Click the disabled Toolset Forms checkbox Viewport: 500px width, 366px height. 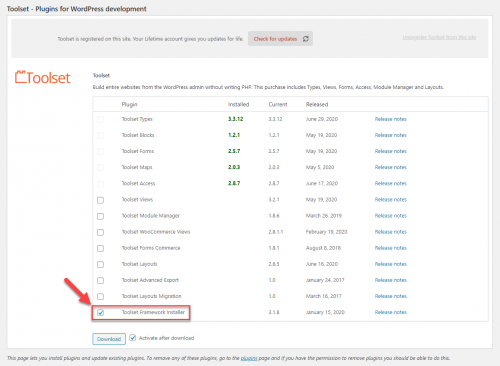tap(100, 152)
